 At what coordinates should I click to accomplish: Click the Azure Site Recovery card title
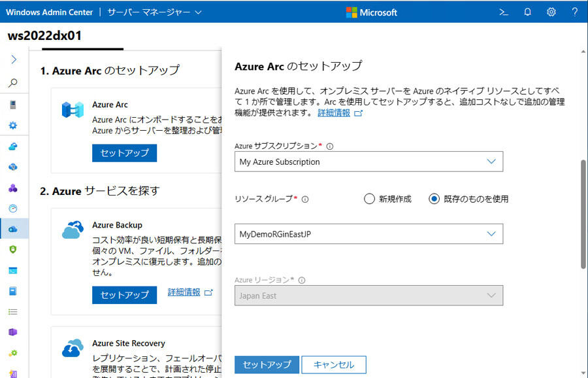pos(129,343)
